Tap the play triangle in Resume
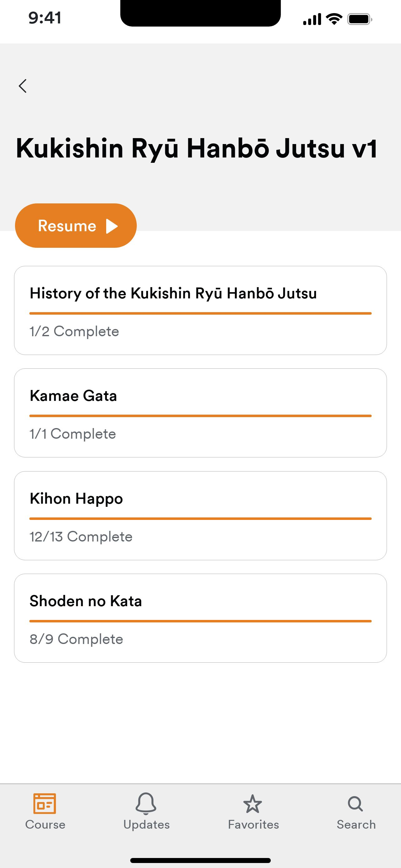The image size is (401, 868). (x=112, y=226)
